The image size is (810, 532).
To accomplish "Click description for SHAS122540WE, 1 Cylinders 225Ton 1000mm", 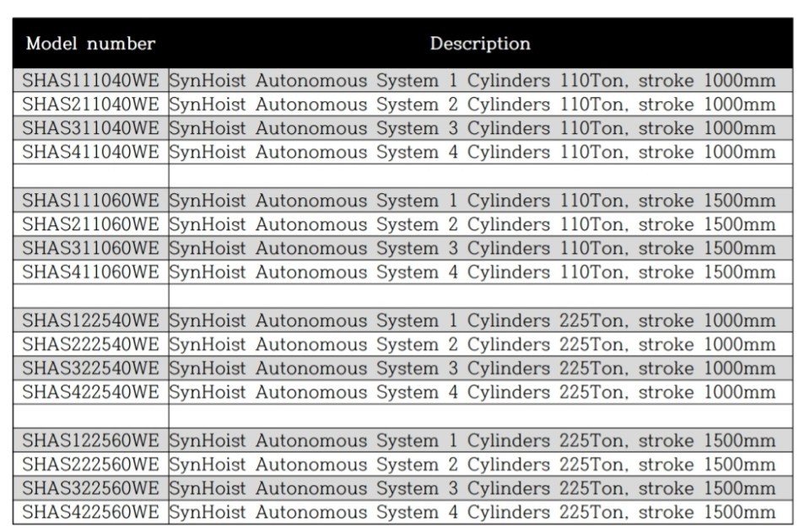I will click(x=480, y=320).
